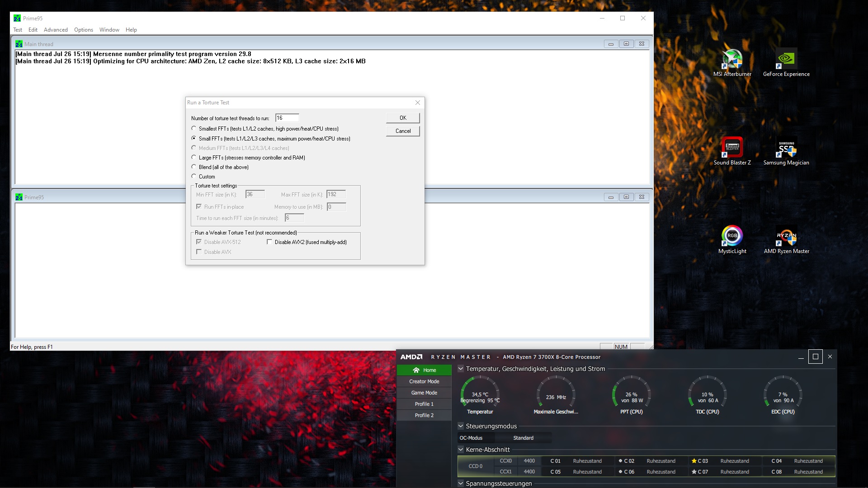Open the Samsung Magician desktop shortcut

click(786, 147)
